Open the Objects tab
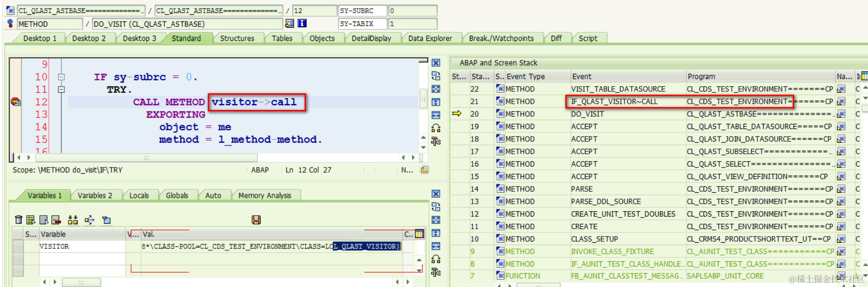The height and width of the screenshot is (287, 868). pyautogui.click(x=322, y=38)
